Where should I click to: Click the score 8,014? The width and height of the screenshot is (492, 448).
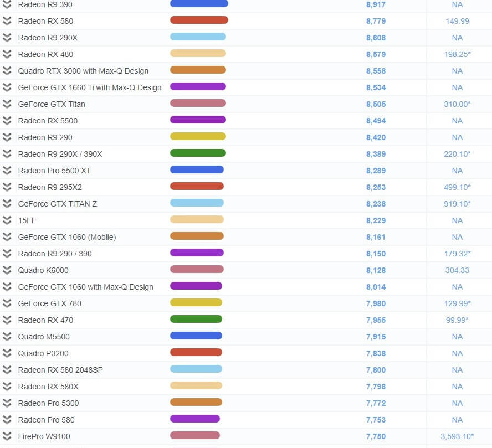pos(376,287)
